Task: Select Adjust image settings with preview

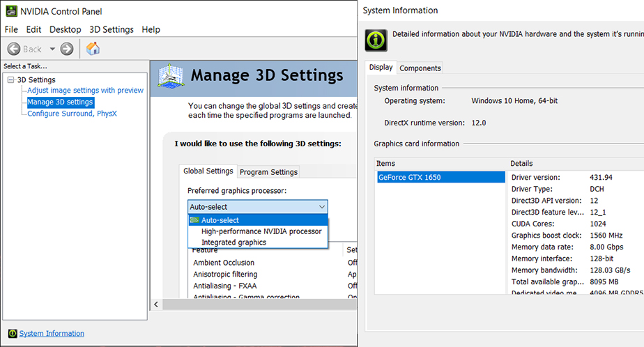Action: tap(85, 91)
